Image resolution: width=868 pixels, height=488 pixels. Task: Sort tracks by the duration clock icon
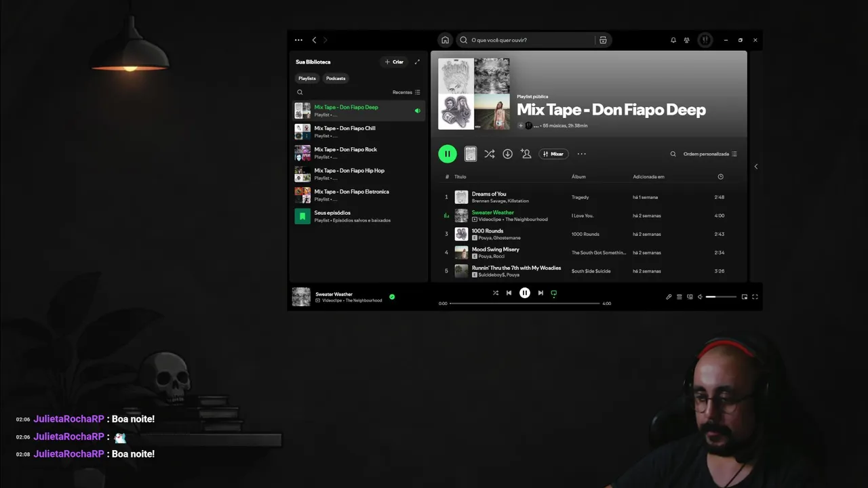(x=720, y=177)
